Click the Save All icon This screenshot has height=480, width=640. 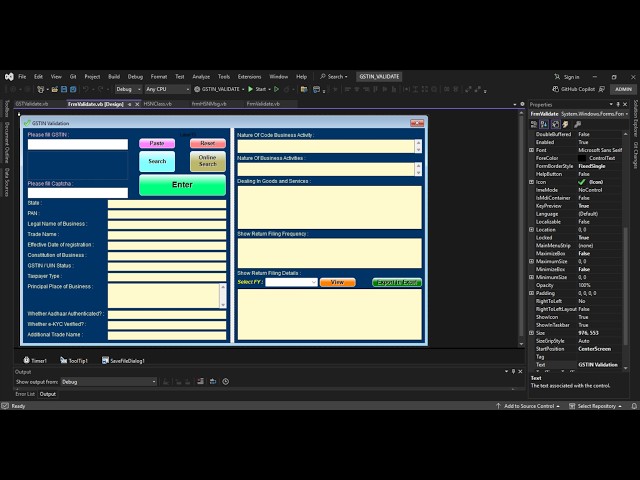tap(73, 89)
